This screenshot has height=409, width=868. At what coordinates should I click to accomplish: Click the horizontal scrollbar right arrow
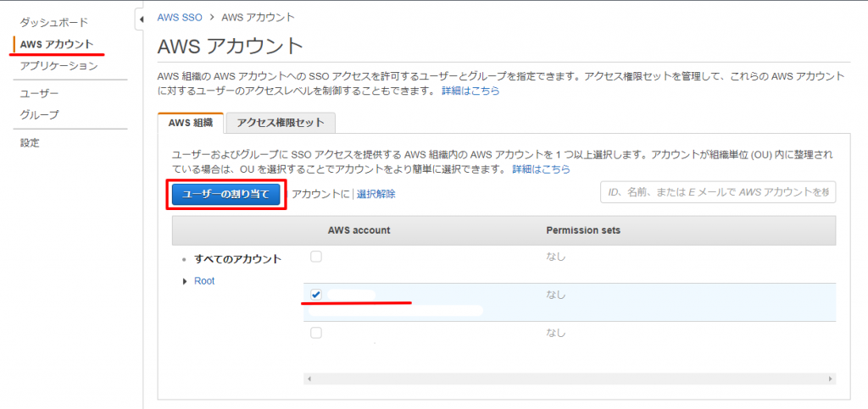[x=831, y=379]
